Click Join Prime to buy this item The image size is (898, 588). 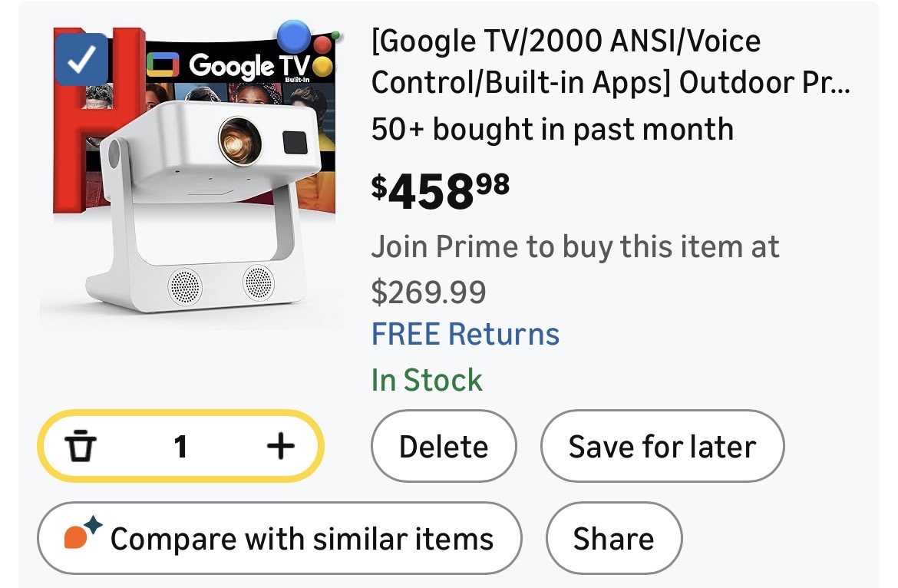(575, 247)
